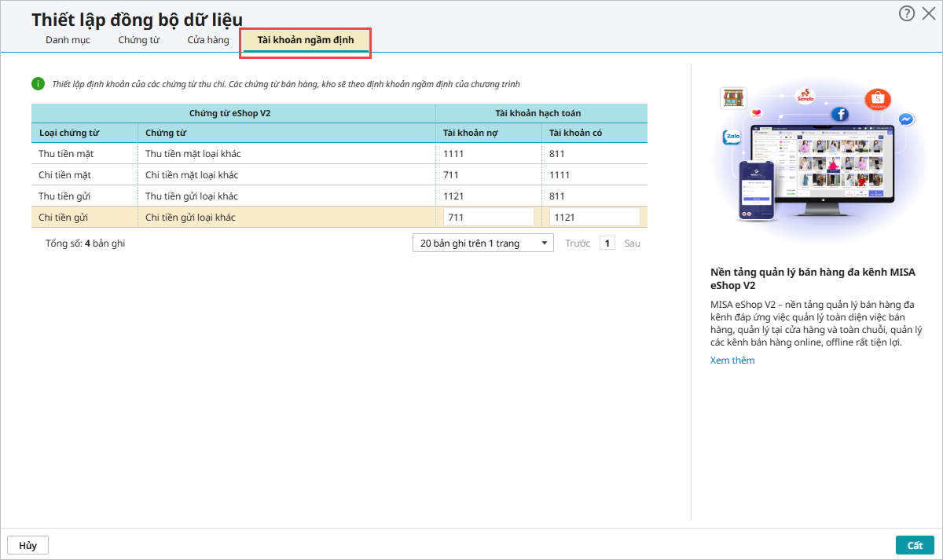Click the Cất save button
The height and width of the screenshot is (560, 943).
(915, 545)
